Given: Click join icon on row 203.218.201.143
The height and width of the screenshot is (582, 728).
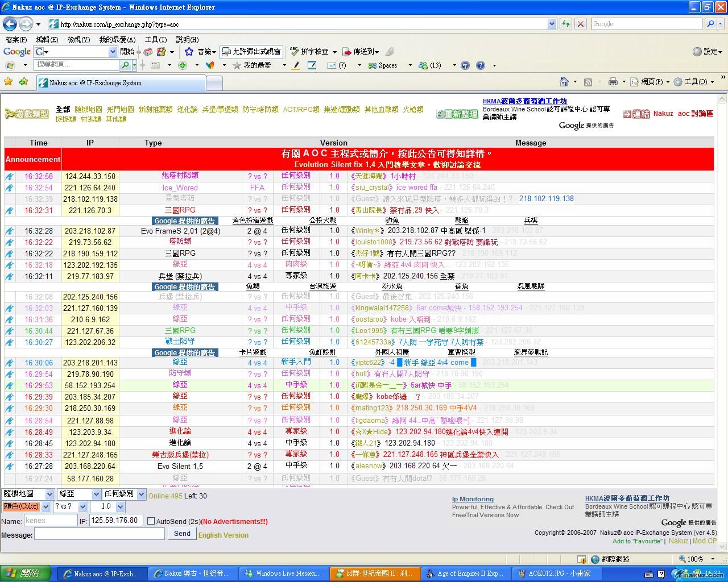Looking at the screenshot, I should click(10, 363).
